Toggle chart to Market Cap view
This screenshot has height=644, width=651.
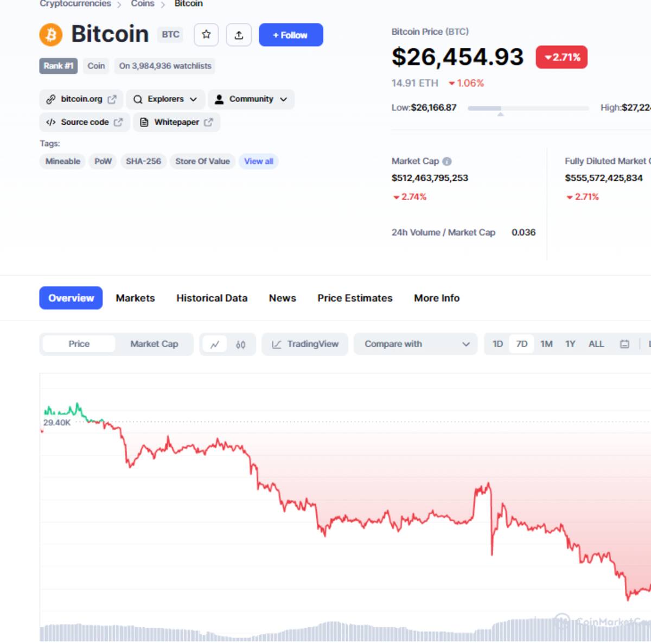coord(154,344)
